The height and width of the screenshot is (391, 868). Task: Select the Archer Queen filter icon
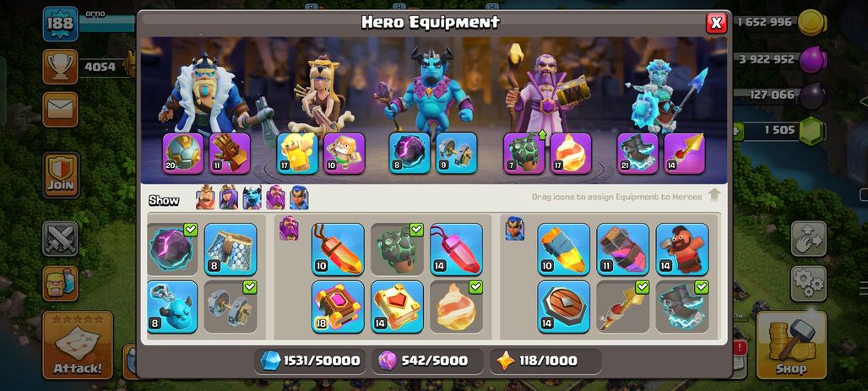click(x=229, y=198)
